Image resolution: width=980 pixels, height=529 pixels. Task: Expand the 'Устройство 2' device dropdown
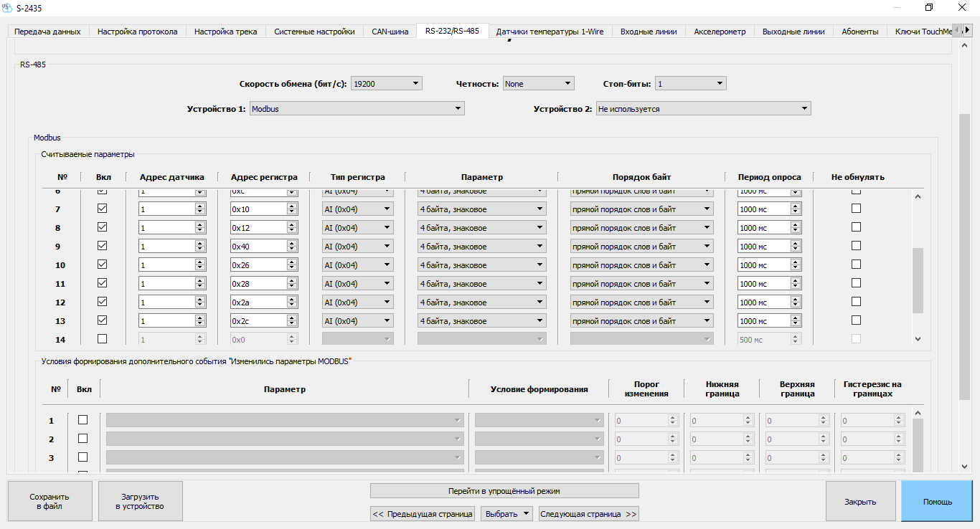tap(703, 109)
